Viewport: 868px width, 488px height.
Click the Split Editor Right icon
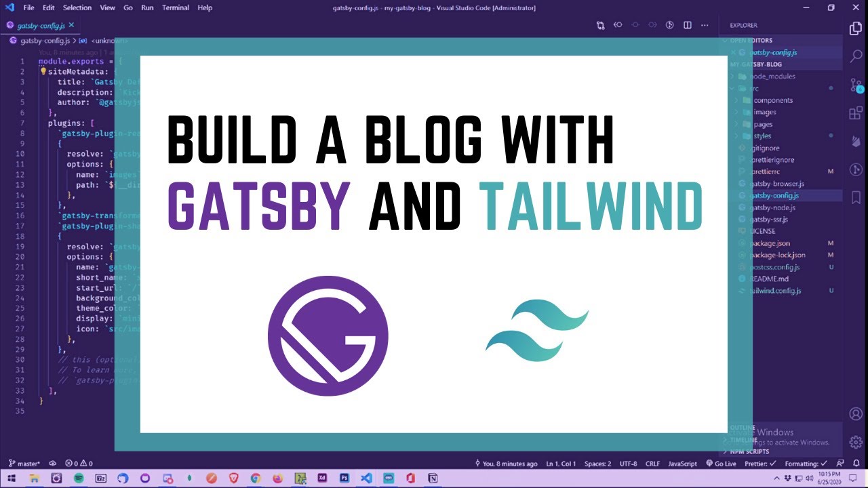[688, 25]
